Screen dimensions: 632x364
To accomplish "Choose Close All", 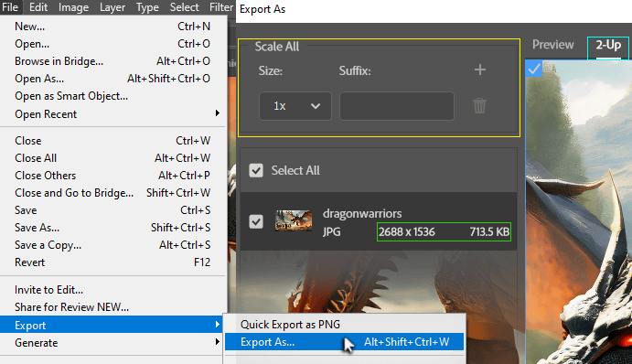I will pyautogui.click(x=112, y=158).
